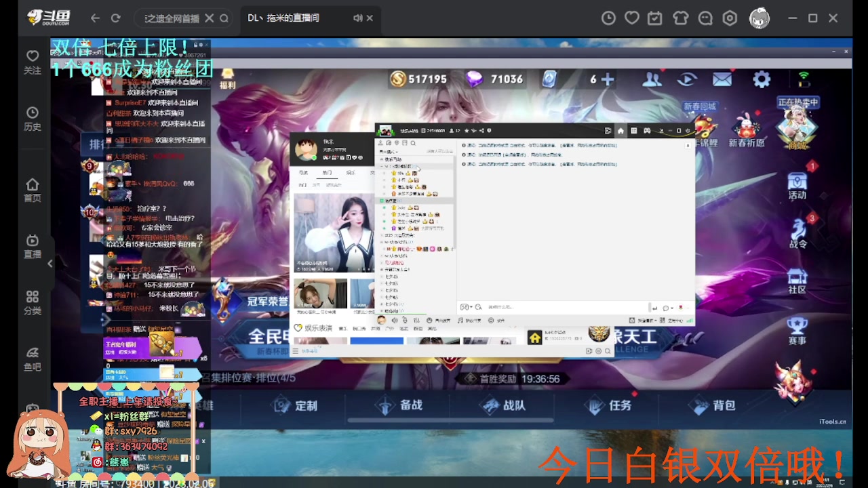The width and height of the screenshot is (868, 488).
Task: Open Douyu settings hexagon icon
Action: (730, 18)
